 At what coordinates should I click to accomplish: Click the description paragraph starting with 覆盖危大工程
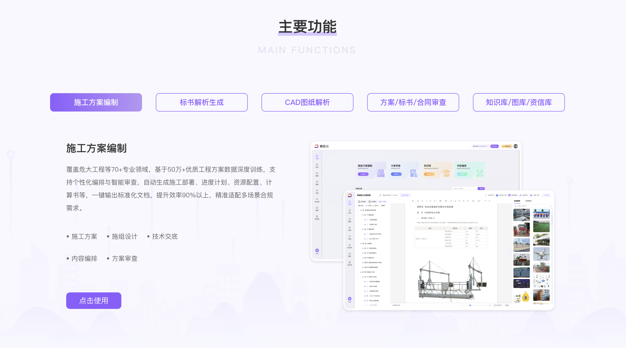point(171,189)
